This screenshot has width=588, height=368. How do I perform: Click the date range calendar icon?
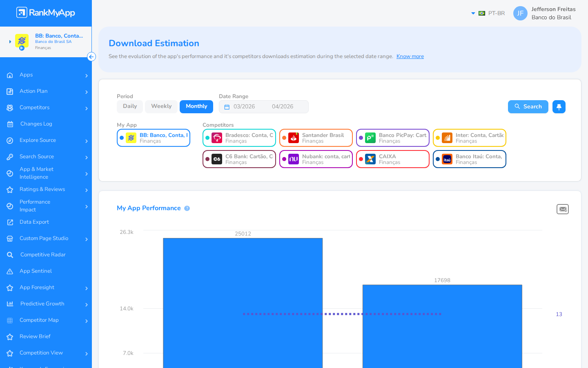pyautogui.click(x=227, y=107)
